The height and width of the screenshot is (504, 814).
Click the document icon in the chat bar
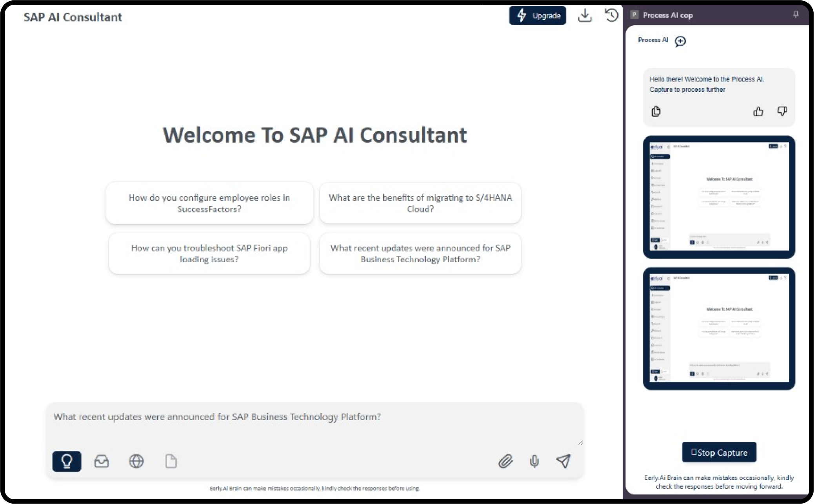[171, 461]
